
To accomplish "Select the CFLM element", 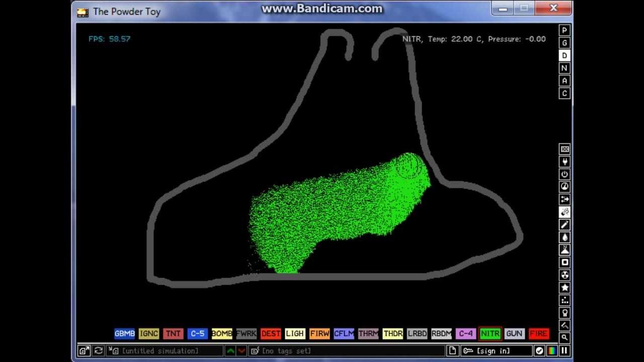I will 344,333.
